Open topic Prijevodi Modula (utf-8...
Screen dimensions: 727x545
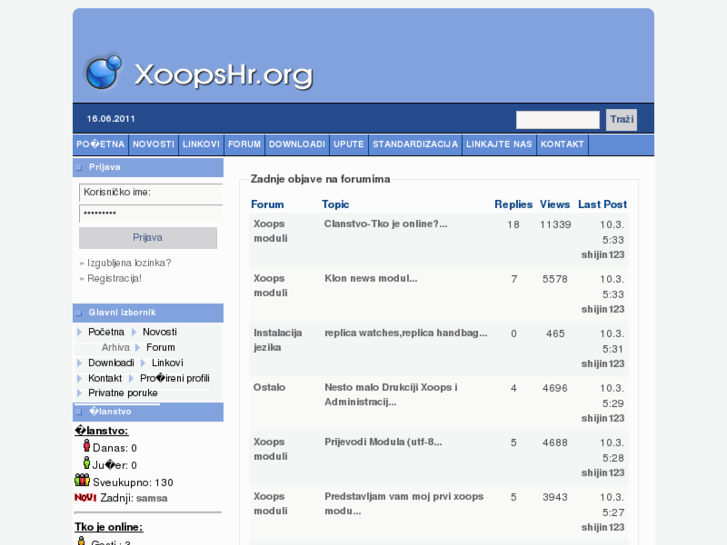click(x=383, y=442)
